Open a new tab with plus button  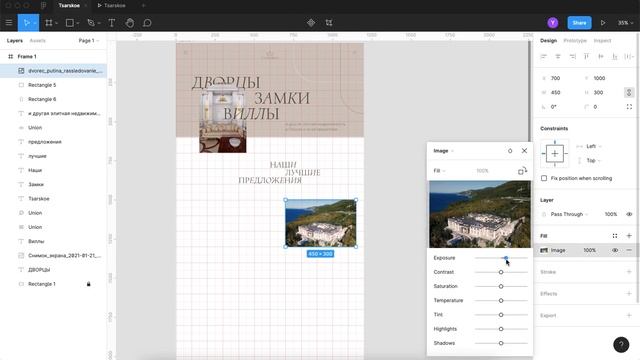coord(143,5)
